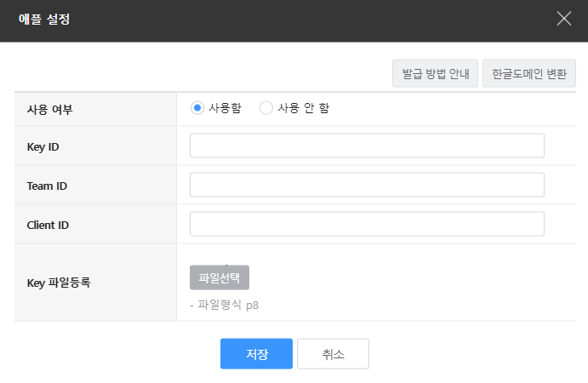Focus the Key ID input field
This screenshot has height=383, width=588.
point(367,146)
